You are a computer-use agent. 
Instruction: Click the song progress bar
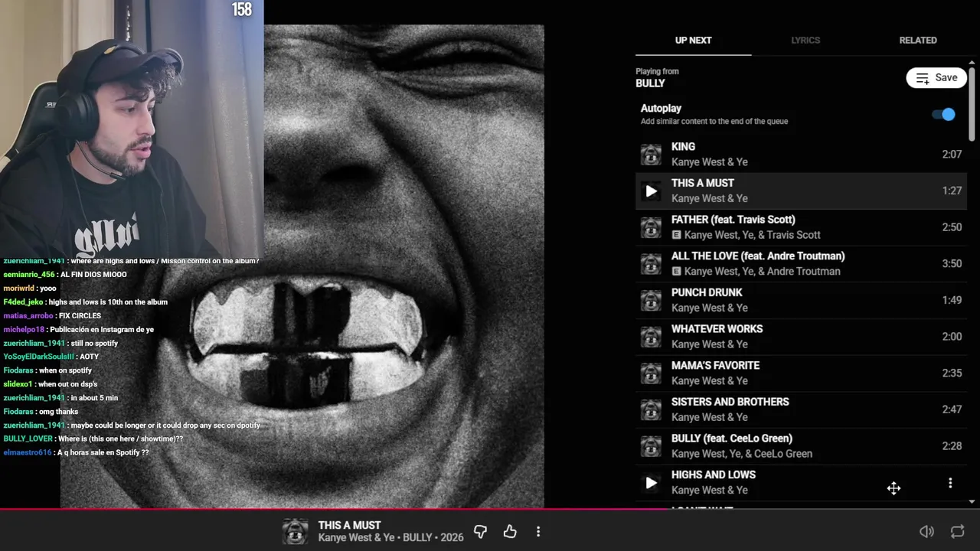[x=490, y=508]
